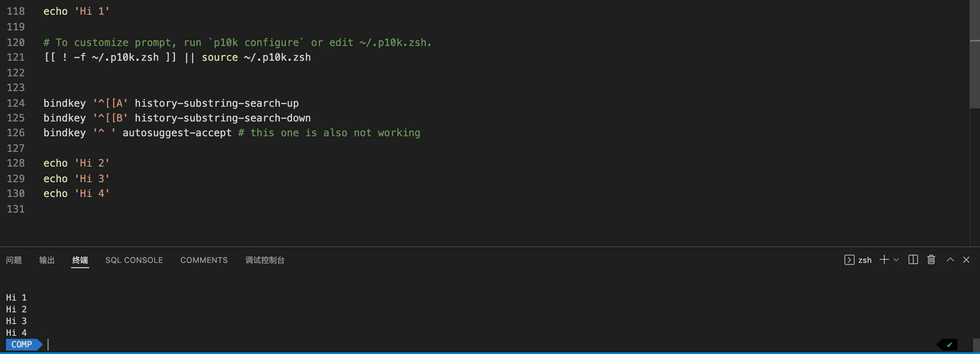Open the COMMENTS tab
The image size is (980, 354).
[204, 260]
